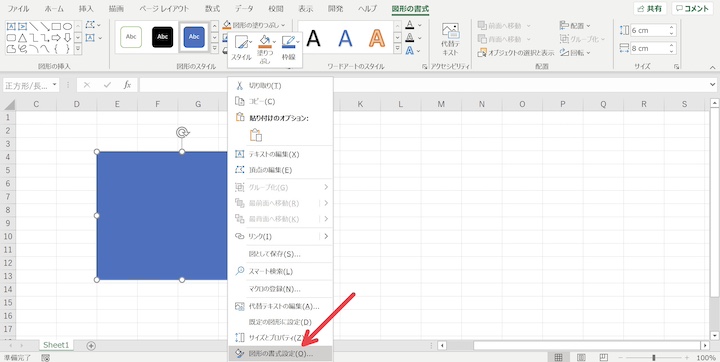Open the 回転 rotate dropdown

pyautogui.click(x=575, y=53)
